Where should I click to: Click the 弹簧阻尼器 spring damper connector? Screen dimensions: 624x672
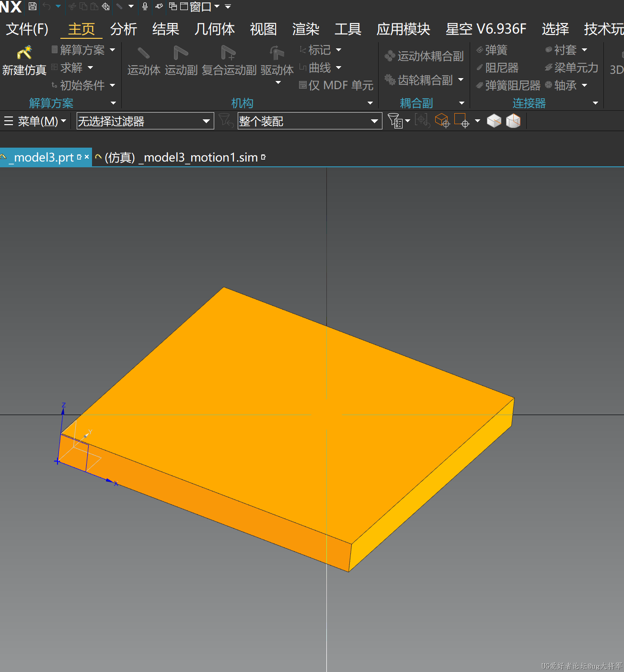(x=508, y=85)
